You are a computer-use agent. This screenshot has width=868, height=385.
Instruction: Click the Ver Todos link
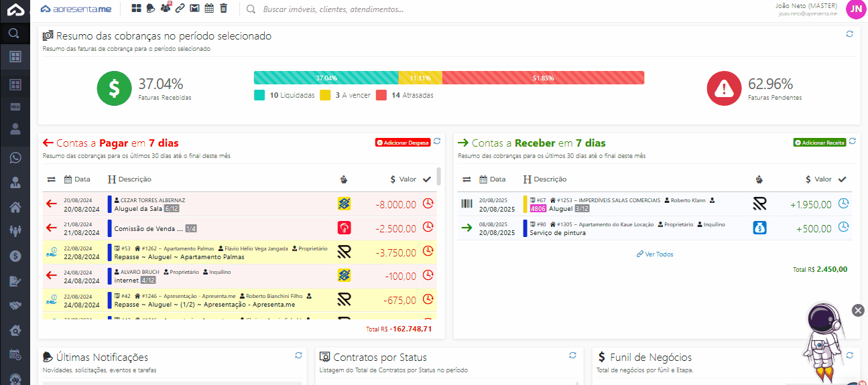click(655, 254)
